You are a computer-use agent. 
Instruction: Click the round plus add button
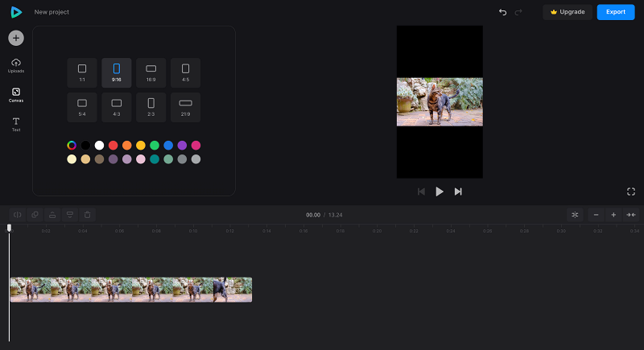[x=16, y=38]
